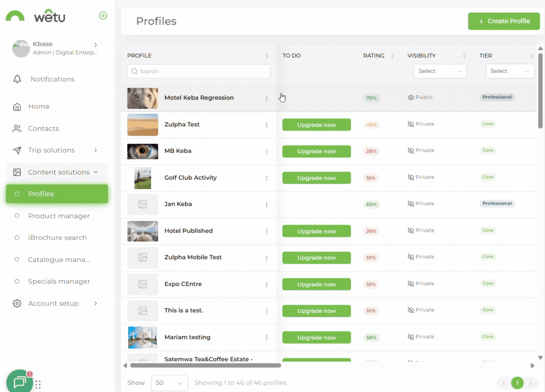Viewport: 545px width, 392px height.
Task: Click the Contacts people icon
Action: pyautogui.click(x=17, y=128)
